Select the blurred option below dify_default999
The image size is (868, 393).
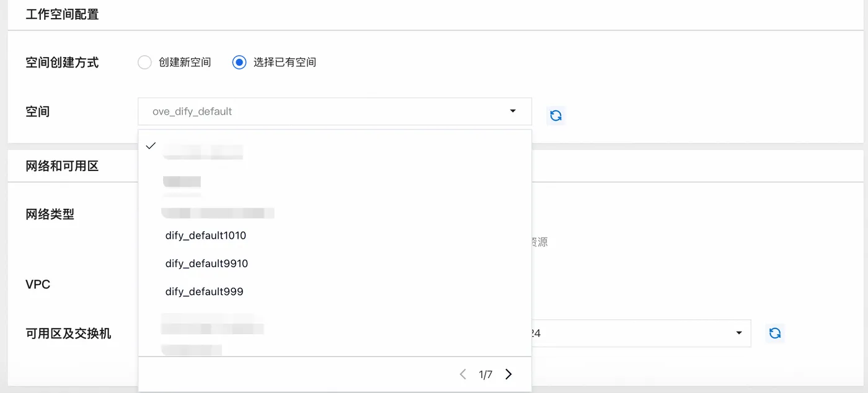(x=212, y=324)
